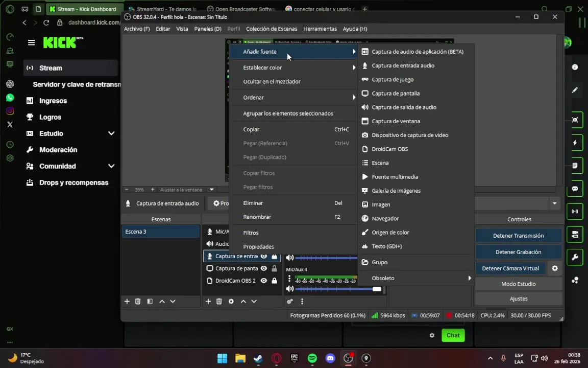Expand the Obsoleto submenu
Viewport: 588px width, 368px height.
pyautogui.click(x=415, y=278)
